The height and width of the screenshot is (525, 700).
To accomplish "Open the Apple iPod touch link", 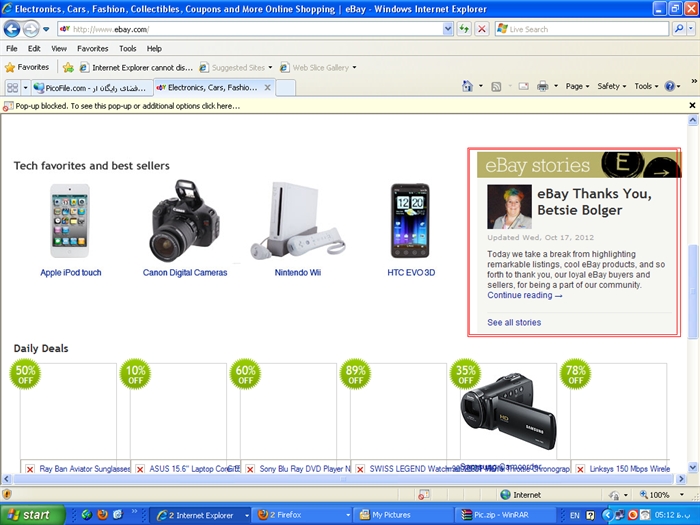I will coord(71,272).
